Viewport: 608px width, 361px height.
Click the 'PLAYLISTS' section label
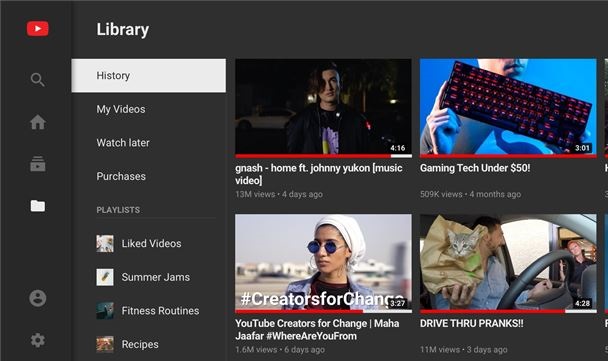(x=118, y=210)
